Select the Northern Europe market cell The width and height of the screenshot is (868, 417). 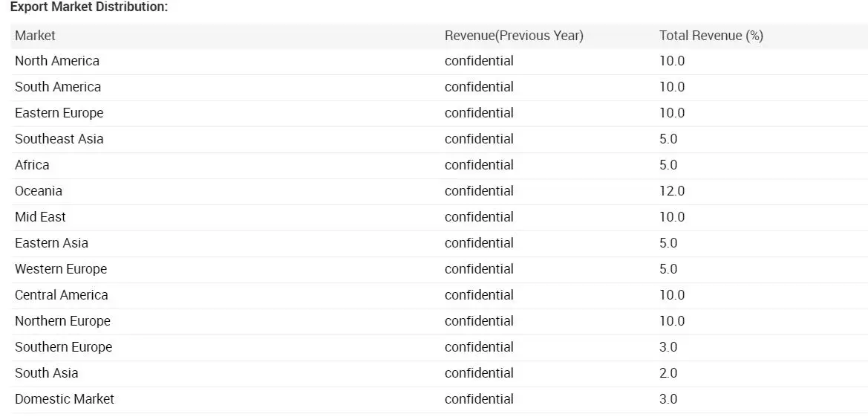pyautogui.click(x=62, y=321)
